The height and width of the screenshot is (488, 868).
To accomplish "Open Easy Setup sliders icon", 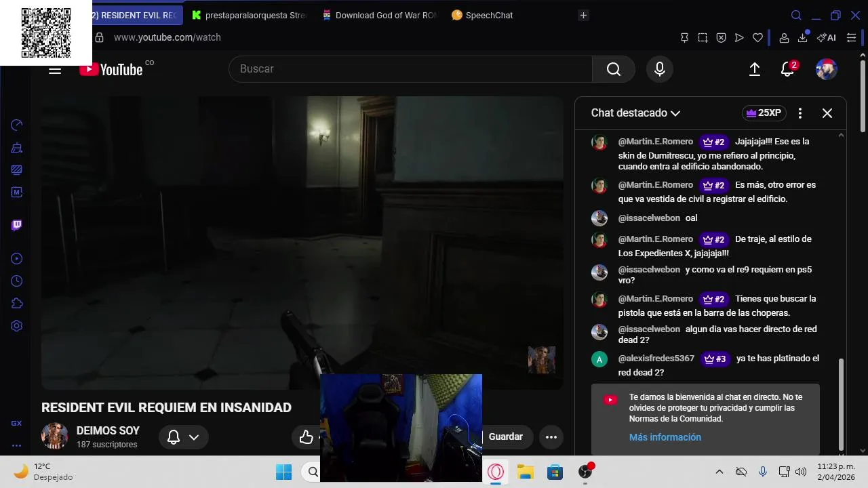I will 852,38.
